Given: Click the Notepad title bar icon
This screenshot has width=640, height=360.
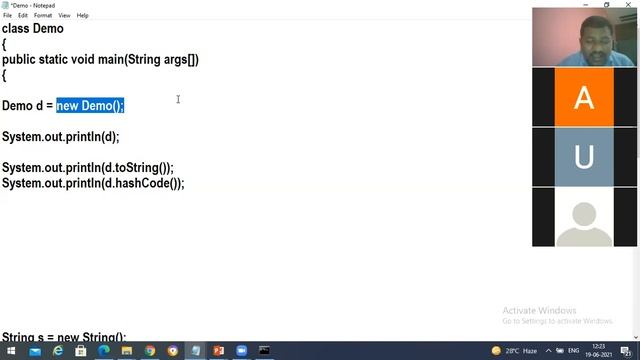Looking at the screenshot, I should (5, 5).
